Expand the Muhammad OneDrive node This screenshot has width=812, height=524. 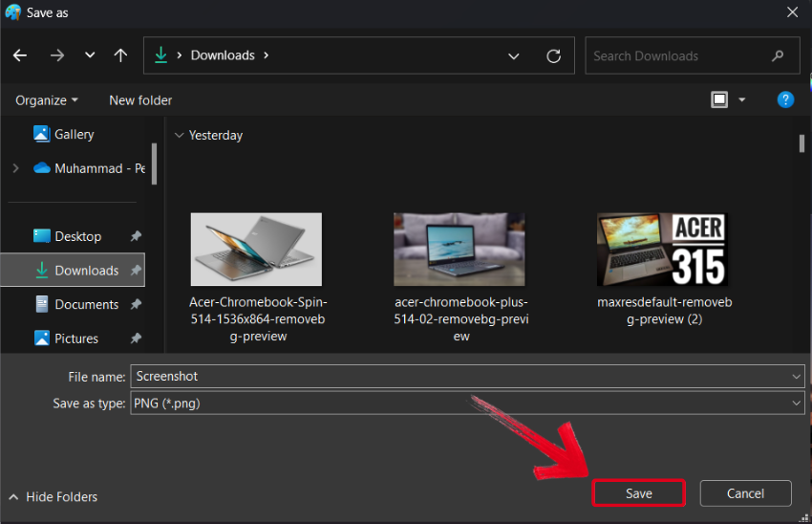click(15, 168)
